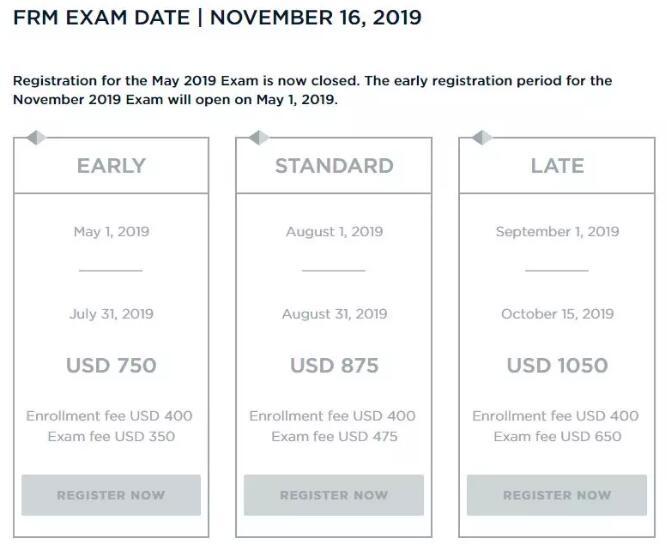Click the diamond icon above the LATE card
Viewport: 668px width, 545px height.
coord(482,138)
